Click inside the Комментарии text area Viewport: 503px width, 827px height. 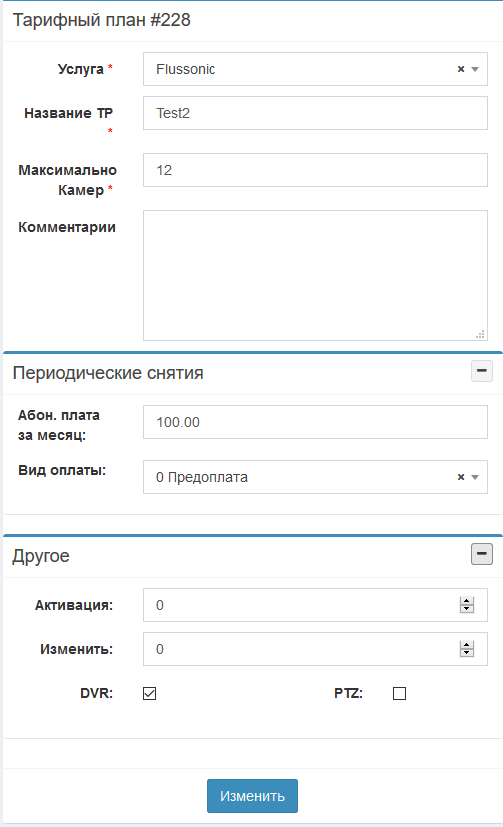tap(315, 275)
